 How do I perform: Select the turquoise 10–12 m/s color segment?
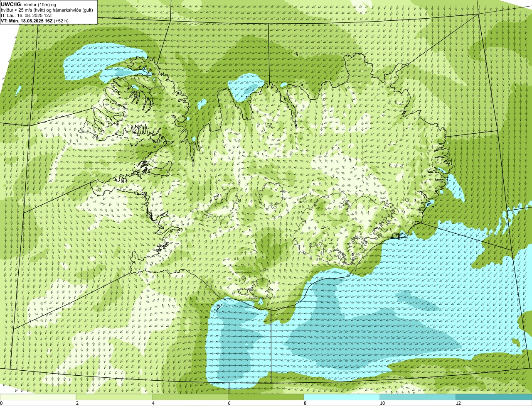click(418, 397)
